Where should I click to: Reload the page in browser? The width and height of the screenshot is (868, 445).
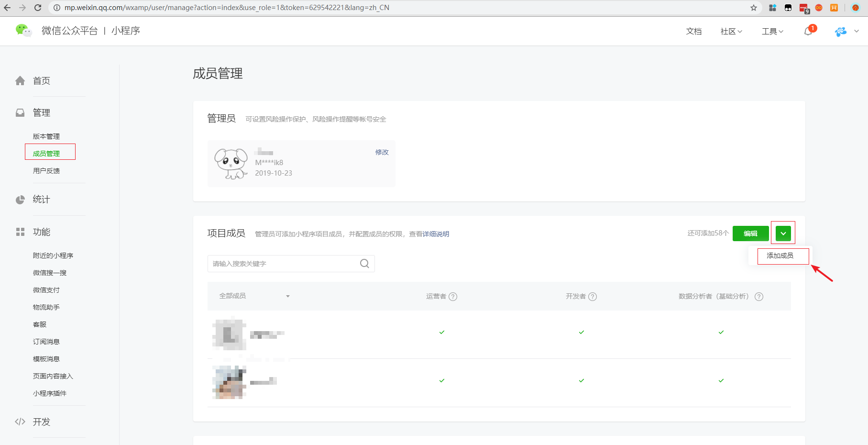tap(38, 8)
